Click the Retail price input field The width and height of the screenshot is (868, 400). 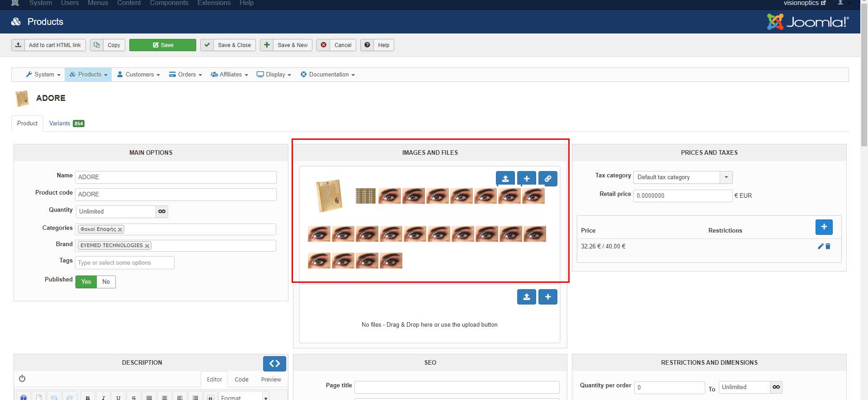[683, 196]
